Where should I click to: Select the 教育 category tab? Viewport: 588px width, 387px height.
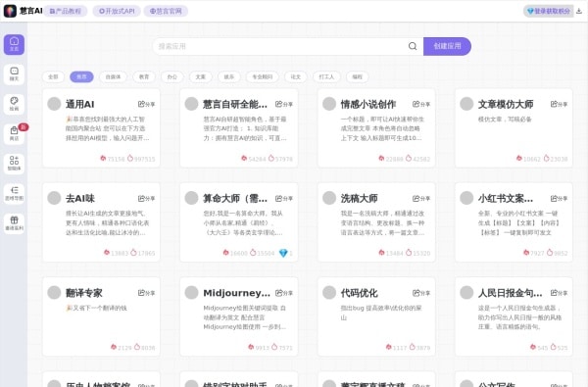[144, 76]
